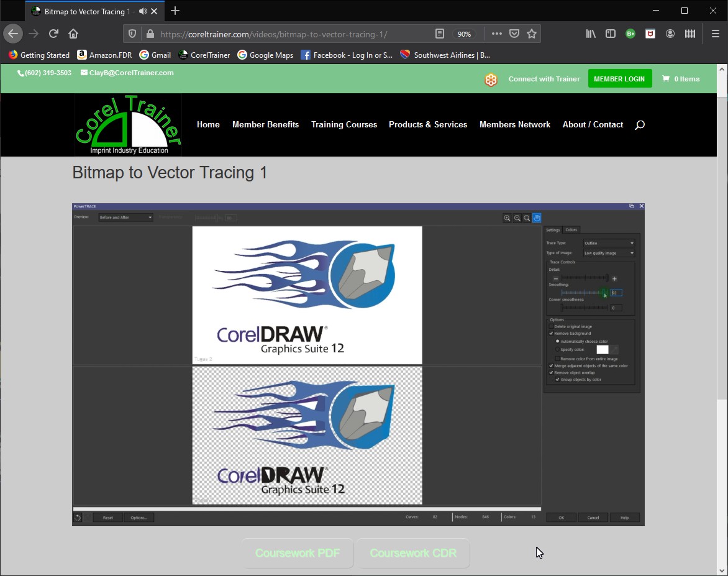Click the MEMBER LOGIN button
Screen dimensions: 728x576
[x=619, y=78]
